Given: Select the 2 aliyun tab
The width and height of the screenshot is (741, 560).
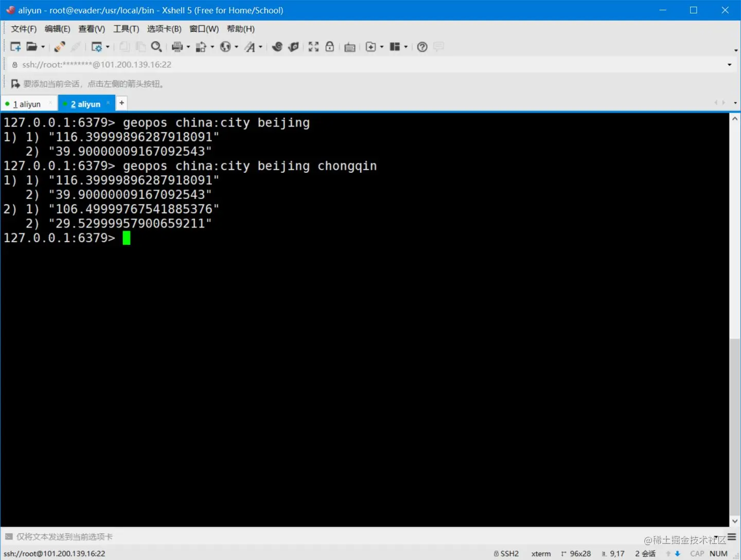Looking at the screenshot, I should (x=85, y=104).
